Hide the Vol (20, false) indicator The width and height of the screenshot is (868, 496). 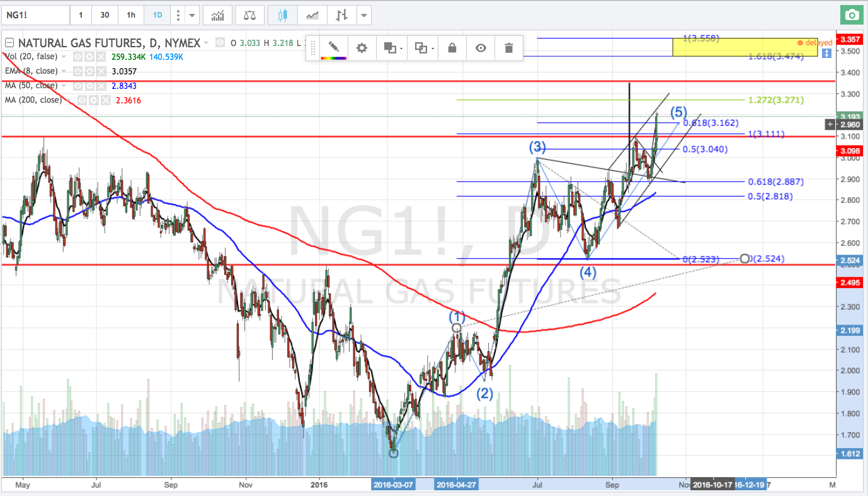77,57
